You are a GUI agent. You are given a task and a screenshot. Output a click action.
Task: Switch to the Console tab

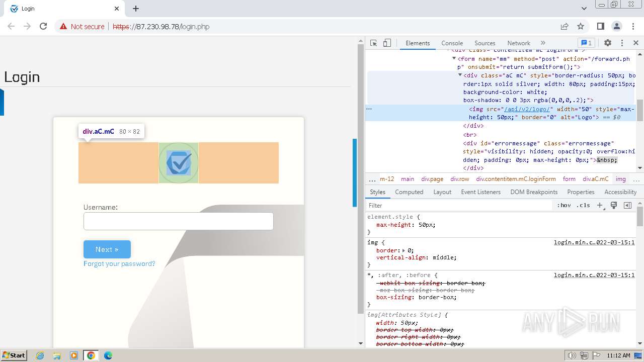[452, 43]
